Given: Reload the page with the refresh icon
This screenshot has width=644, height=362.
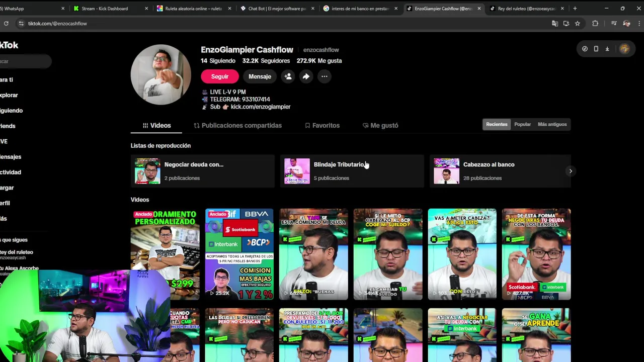Looking at the screenshot, I should click(6, 24).
